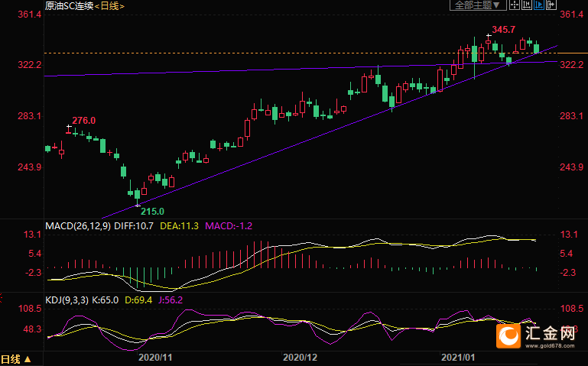Click the axis scale lock icon
588x366 pixels.
[527, 5]
